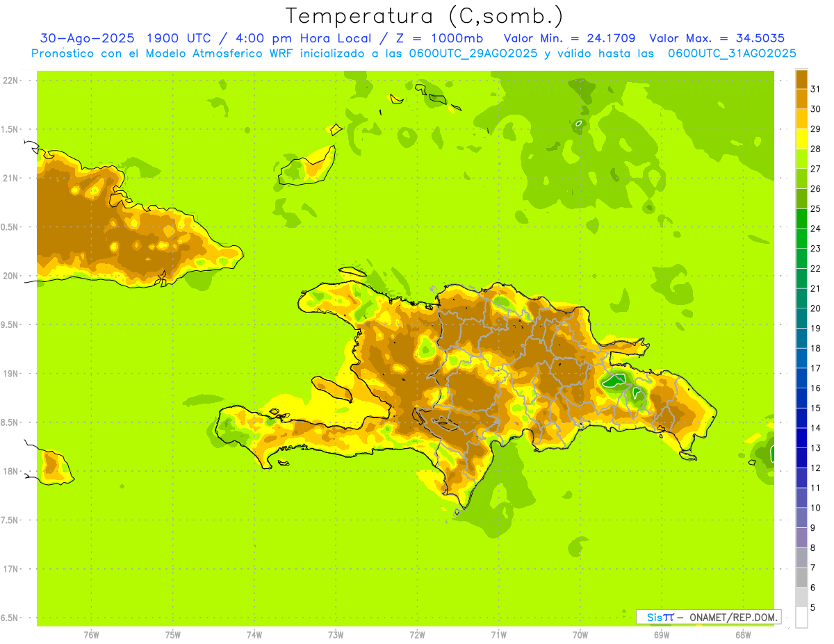Click the '68W' longitude label
The width and height of the screenshot is (834, 644).
click(742, 635)
